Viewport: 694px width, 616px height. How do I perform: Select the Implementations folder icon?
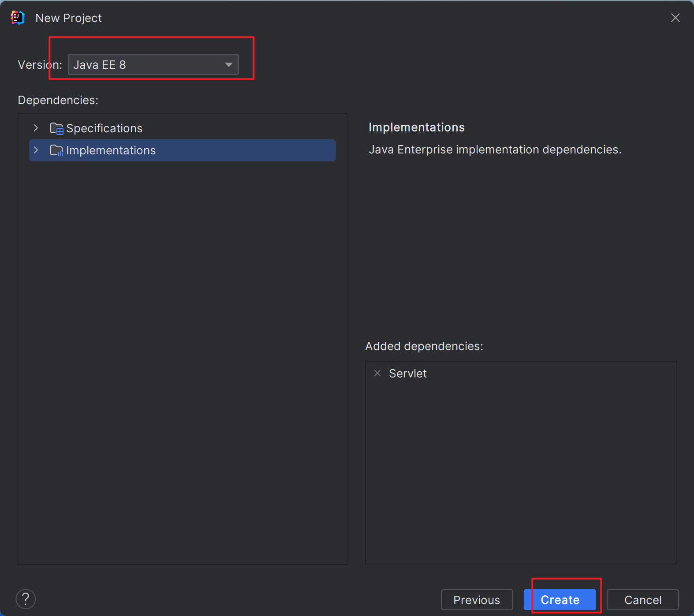coord(56,150)
